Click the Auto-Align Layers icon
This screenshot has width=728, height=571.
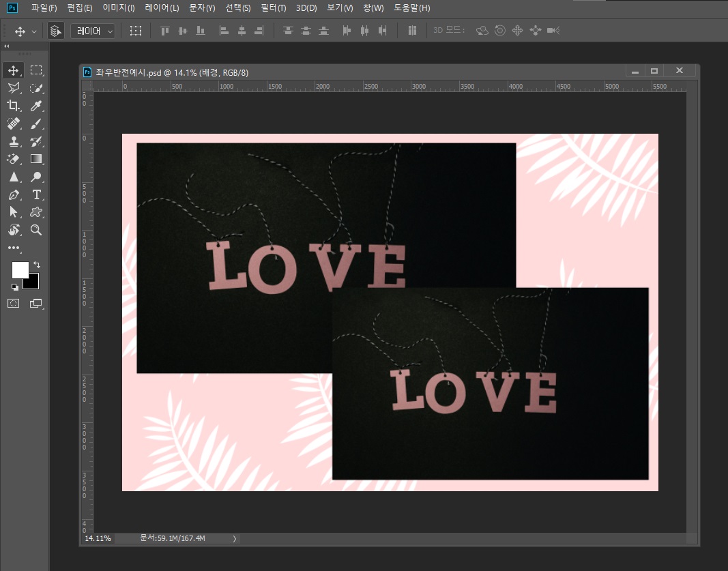[412, 31]
